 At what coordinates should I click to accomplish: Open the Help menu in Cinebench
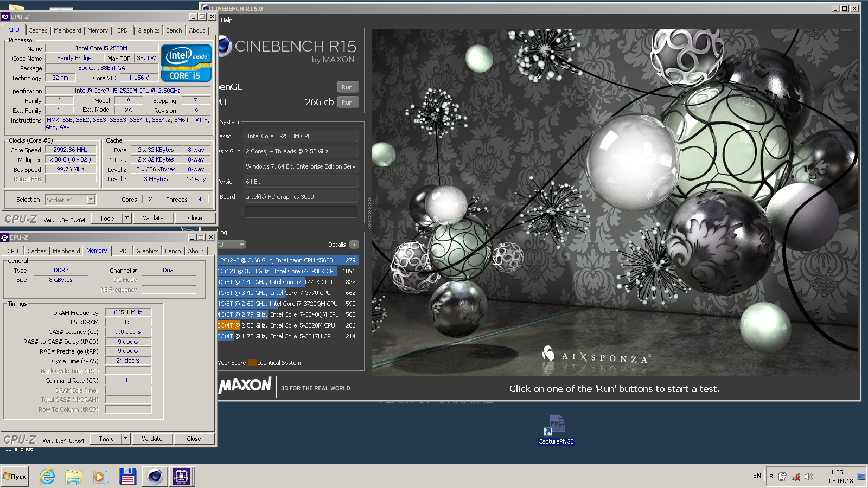pyautogui.click(x=227, y=20)
